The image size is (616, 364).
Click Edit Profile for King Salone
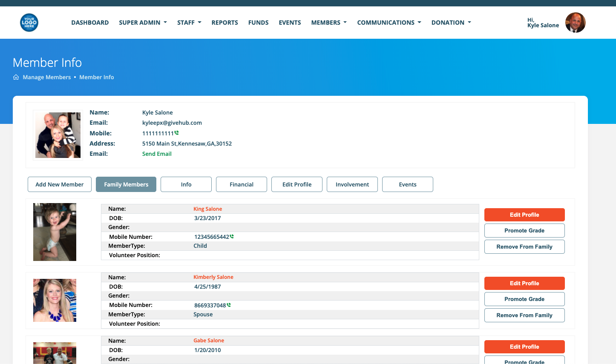pos(524,215)
